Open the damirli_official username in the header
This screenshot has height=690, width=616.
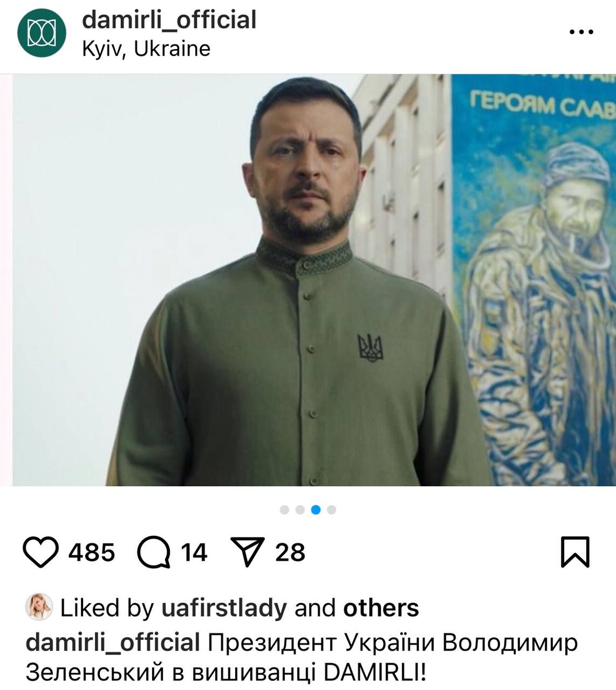tap(169, 20)
